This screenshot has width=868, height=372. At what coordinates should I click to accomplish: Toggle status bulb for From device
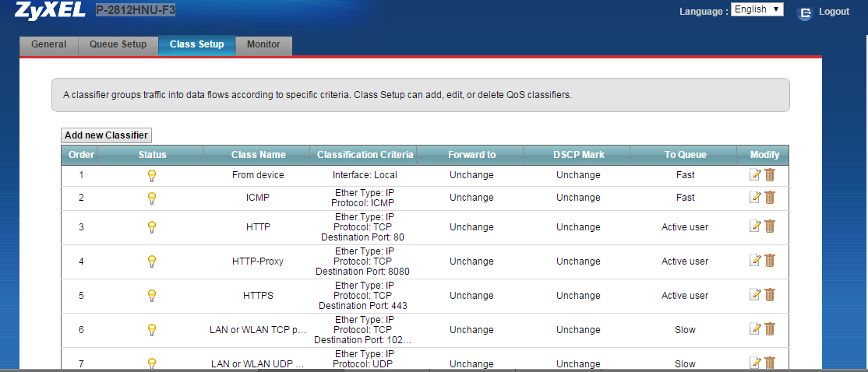[x=152, y=176]
